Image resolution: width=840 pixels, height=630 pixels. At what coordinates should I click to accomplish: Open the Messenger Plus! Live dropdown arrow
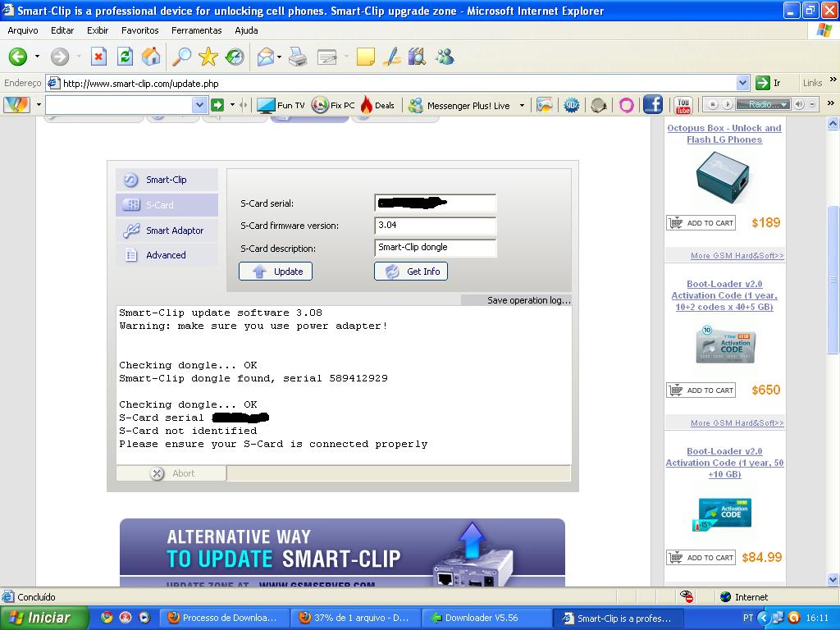click(522, 105)
